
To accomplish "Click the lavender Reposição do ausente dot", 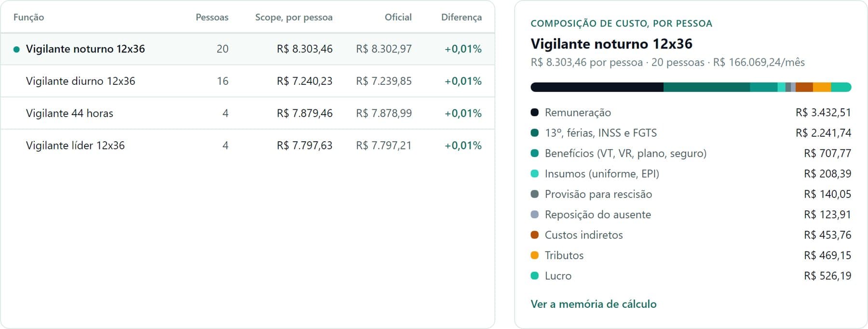I will click(x=534, y=214).
